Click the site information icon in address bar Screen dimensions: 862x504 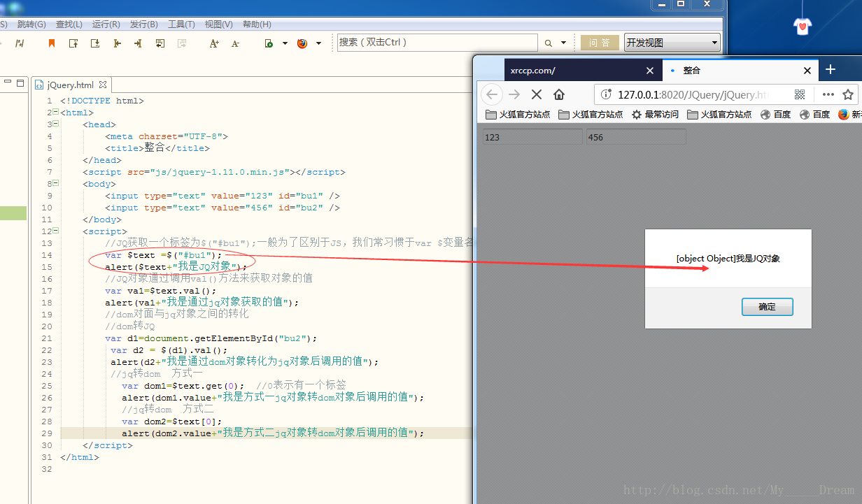pyautogui.click(x=606, y=94)
